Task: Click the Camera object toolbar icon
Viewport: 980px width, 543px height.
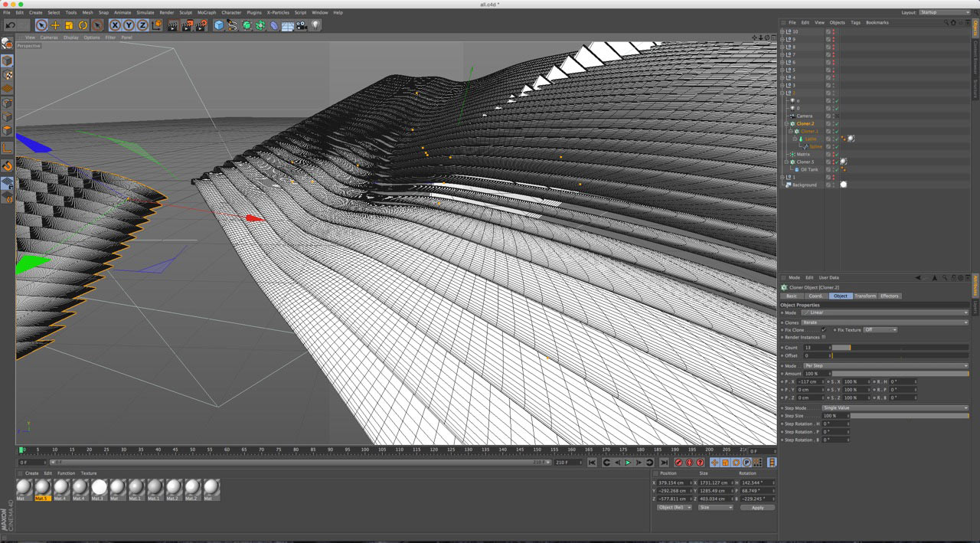Action: click(302, 25)
